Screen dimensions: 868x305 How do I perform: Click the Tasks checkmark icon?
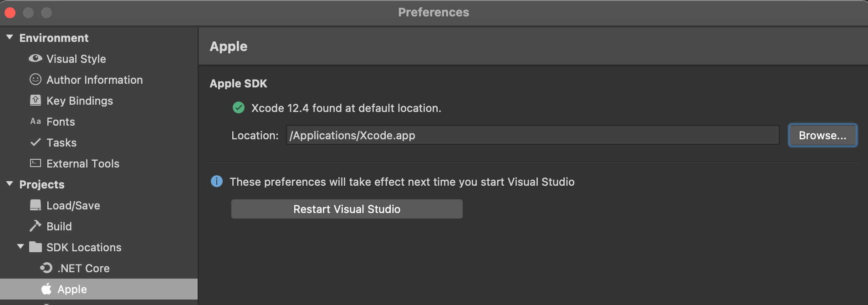pyautogui.click(x=35, y=142)
